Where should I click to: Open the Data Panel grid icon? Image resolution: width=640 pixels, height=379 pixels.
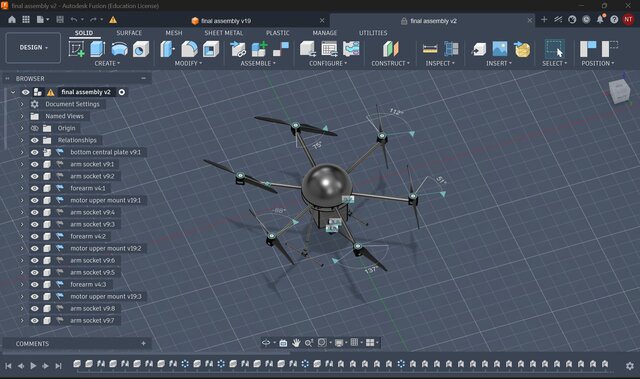click(26, 20)
